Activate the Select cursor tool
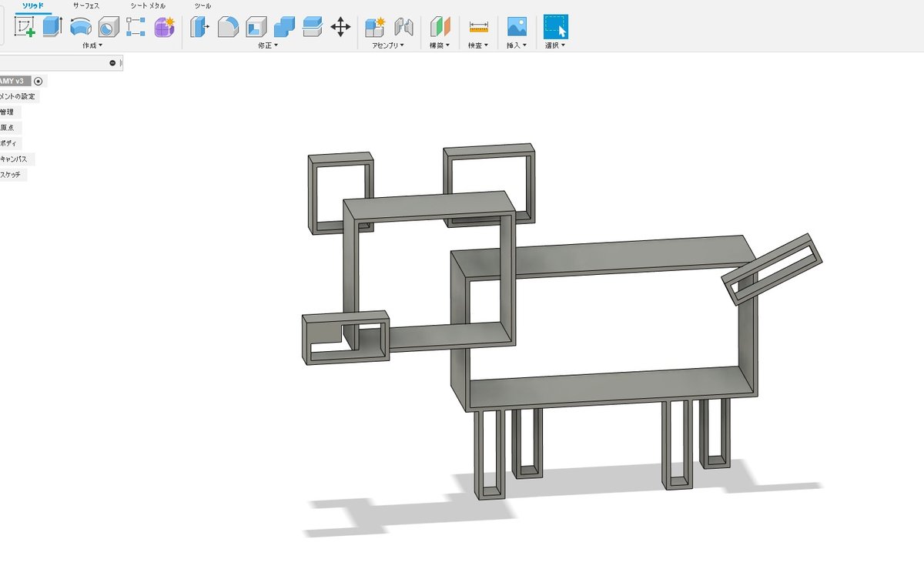924x579 pixels. point(555,26)
